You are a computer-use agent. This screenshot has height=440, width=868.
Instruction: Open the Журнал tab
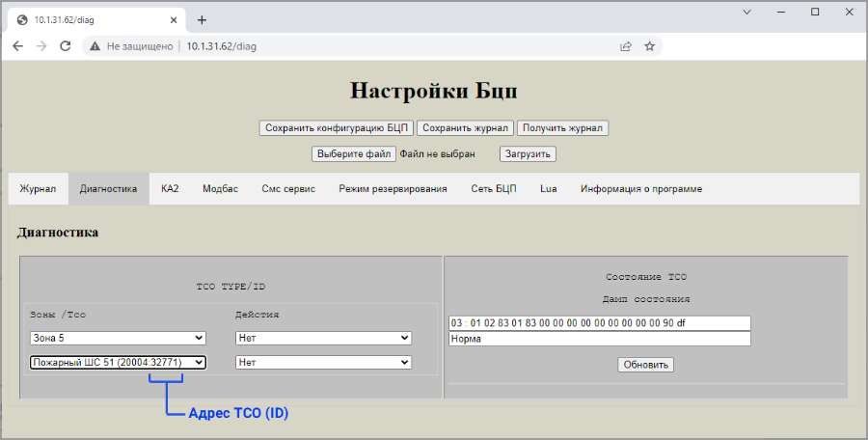[x=38, y=189]
